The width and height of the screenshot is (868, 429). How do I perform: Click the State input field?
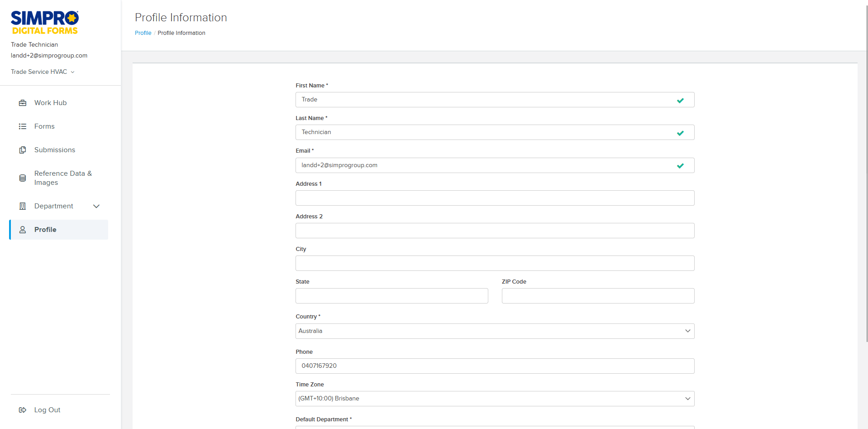coord(392,296)
